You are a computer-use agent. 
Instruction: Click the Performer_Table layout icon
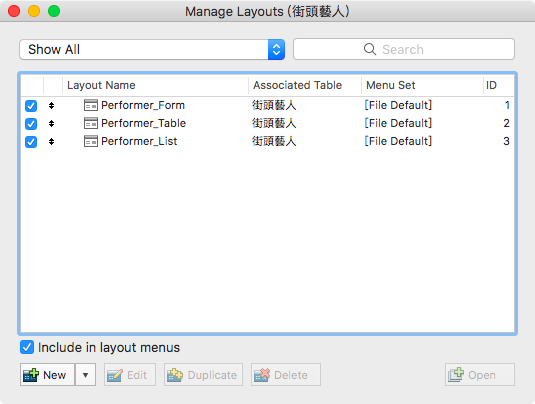pyautogui.click(x=91, y=123)
